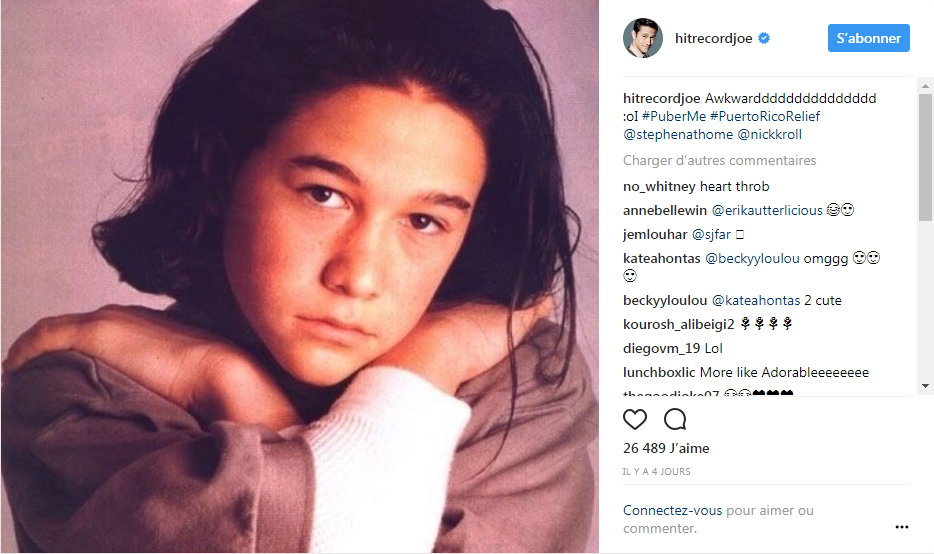
Task: Click the main post photo
Action: click(300, 277)
